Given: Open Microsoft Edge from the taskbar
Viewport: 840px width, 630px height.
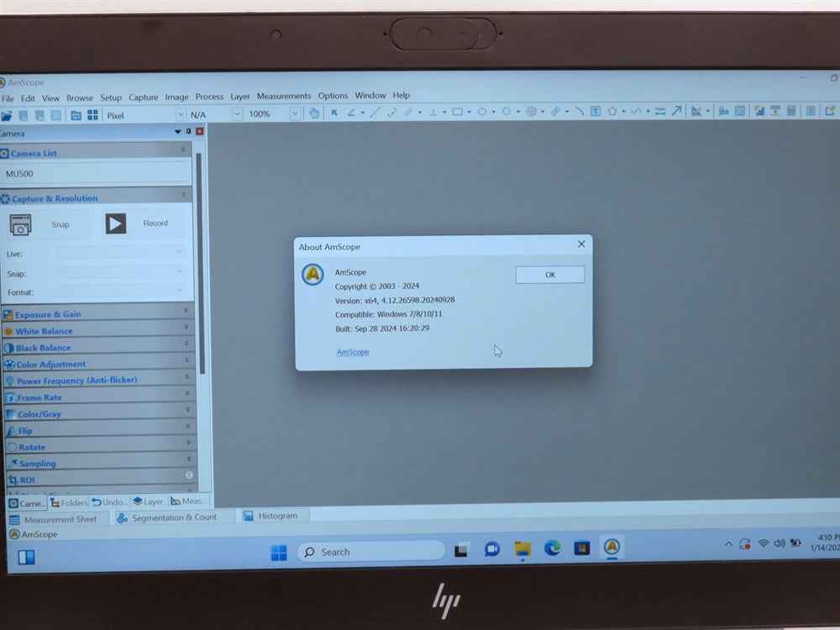Looking at the screenshot, I should click(x=552, y=548).
